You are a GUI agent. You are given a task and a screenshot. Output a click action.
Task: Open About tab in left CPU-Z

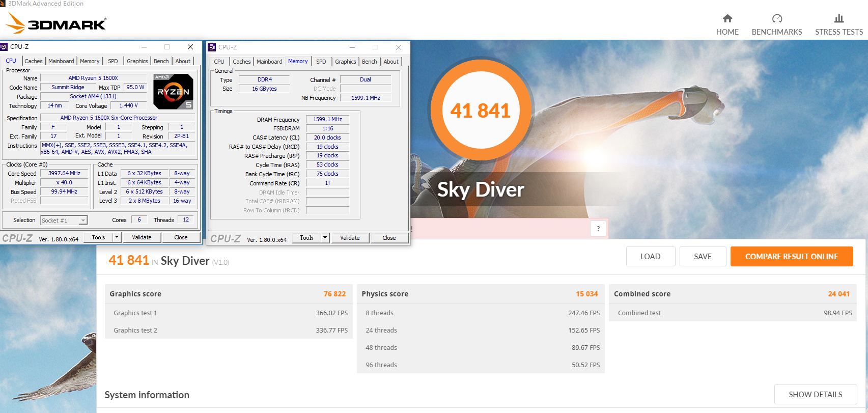[x=183, y=61]
